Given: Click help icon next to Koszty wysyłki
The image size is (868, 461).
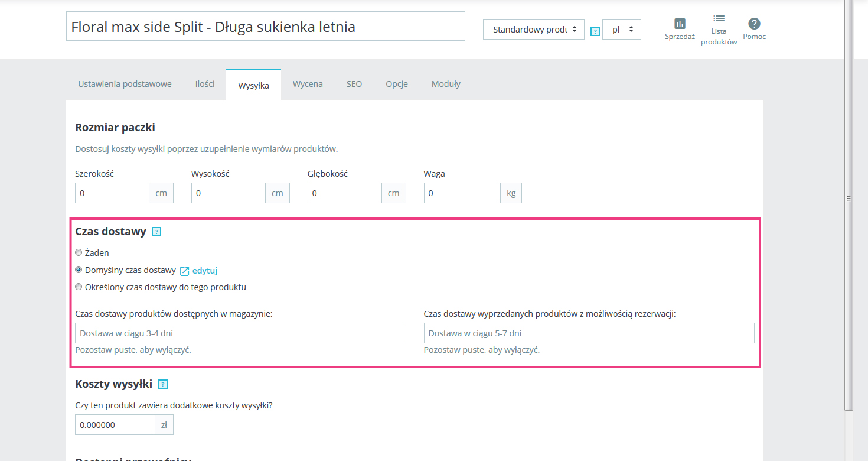Looking at the screenshot, I should [163, 384].
